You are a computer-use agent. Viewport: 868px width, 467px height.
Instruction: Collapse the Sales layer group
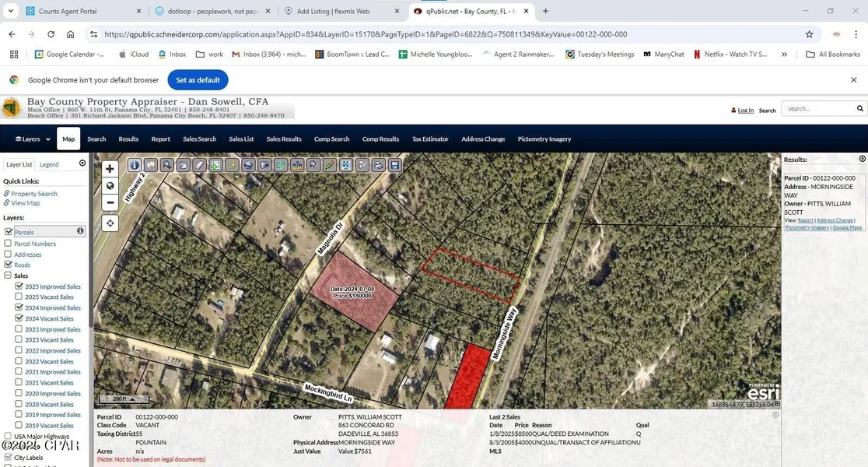click(x=9, y=276)
